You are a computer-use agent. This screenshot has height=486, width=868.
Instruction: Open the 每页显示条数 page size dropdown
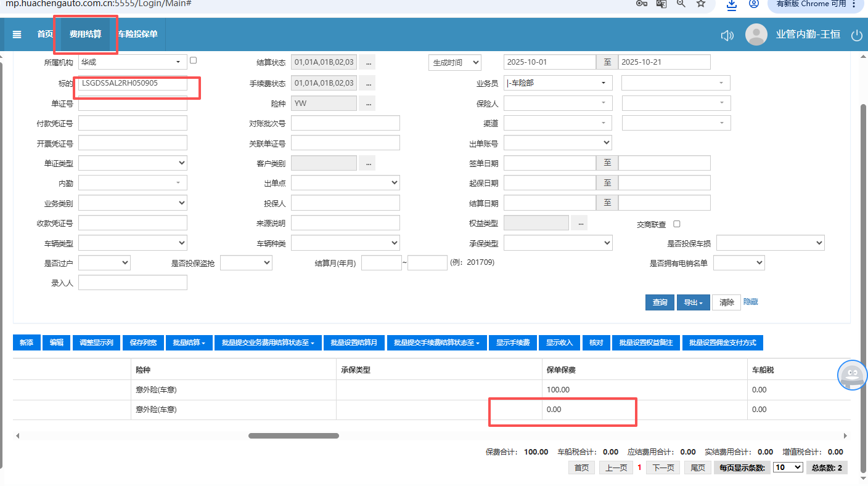(x=788, y=468)
